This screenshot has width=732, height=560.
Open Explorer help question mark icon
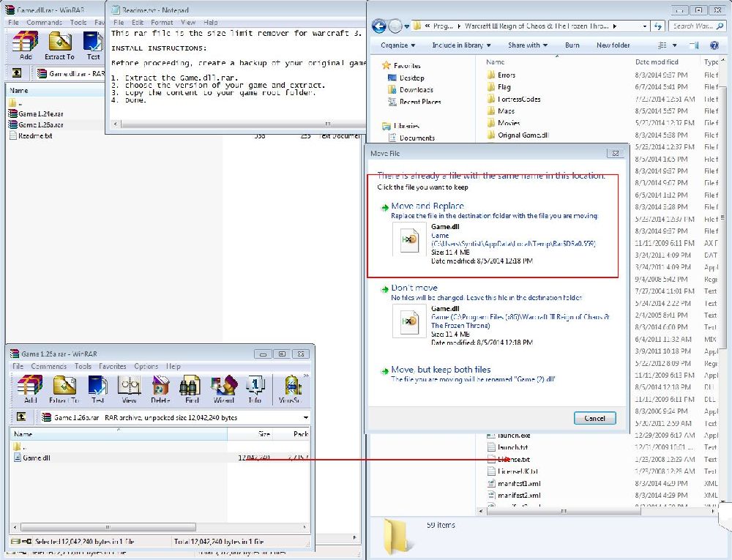click(714, 45)
